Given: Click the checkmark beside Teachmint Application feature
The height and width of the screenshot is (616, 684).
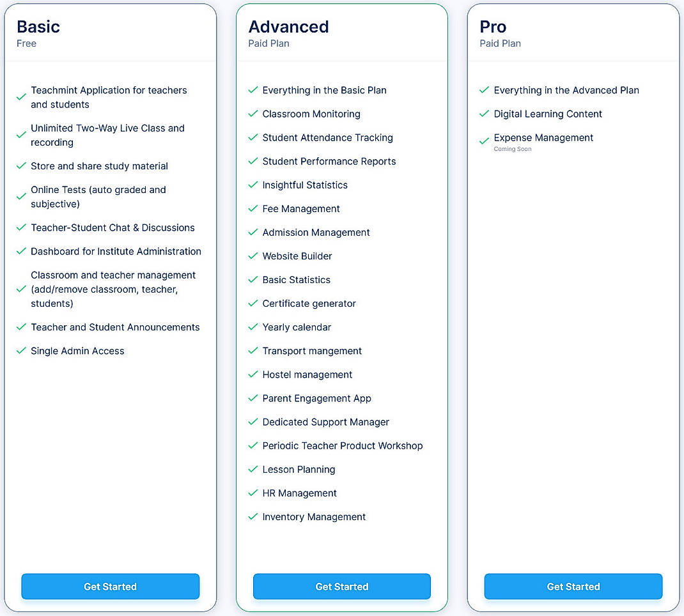Looking at the screenshot, I should (x=20, y=97).
